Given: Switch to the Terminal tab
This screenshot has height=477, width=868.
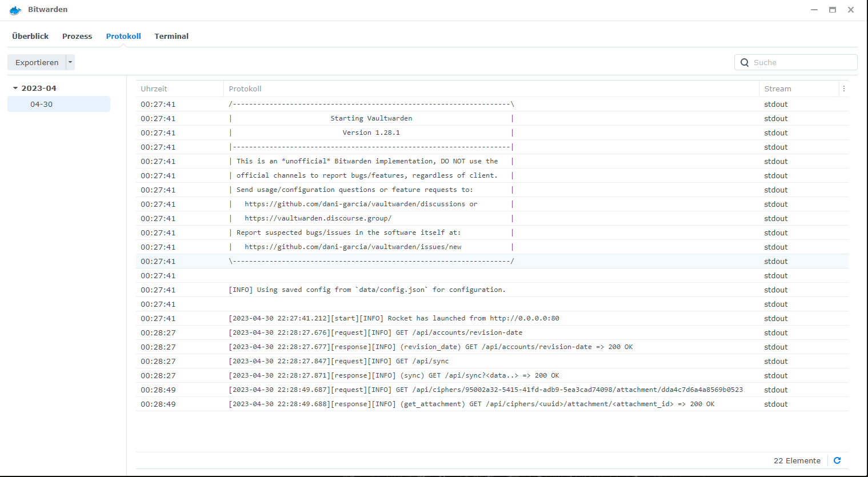Looking at the screenshot, I should point(171,36).
